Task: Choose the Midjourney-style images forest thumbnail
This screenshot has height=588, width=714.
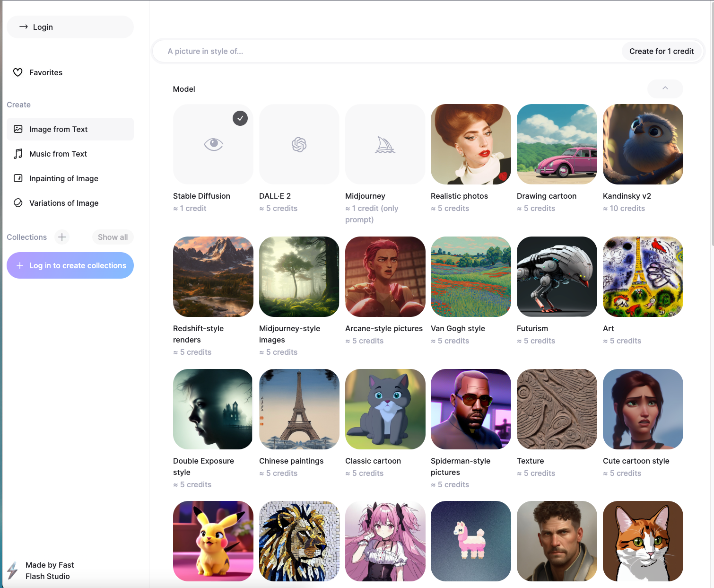Action: pyautogui.click(x=299, y=277)
